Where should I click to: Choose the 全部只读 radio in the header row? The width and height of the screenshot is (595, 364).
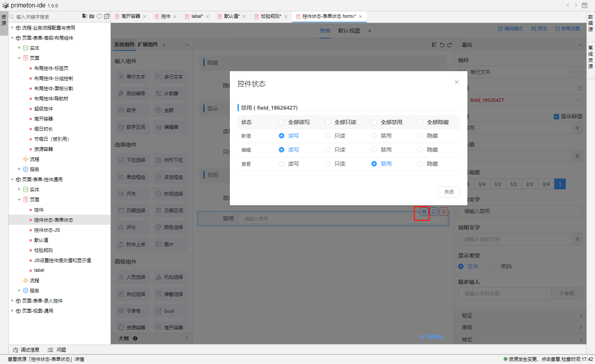coord(328,122)
